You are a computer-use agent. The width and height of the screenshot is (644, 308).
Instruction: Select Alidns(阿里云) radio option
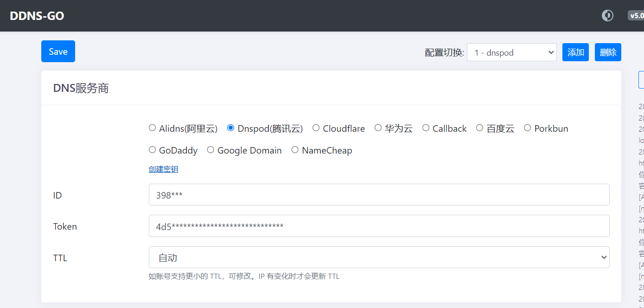[x=152, y=128]
